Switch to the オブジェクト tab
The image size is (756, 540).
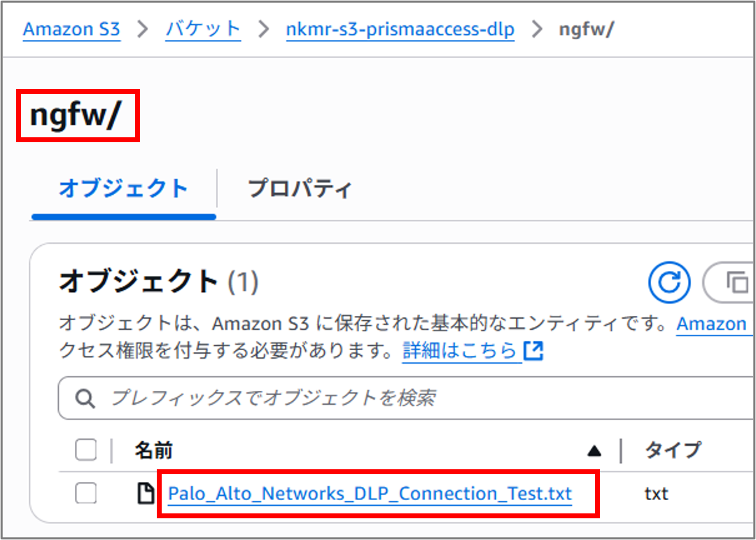[x=123, y=189]
